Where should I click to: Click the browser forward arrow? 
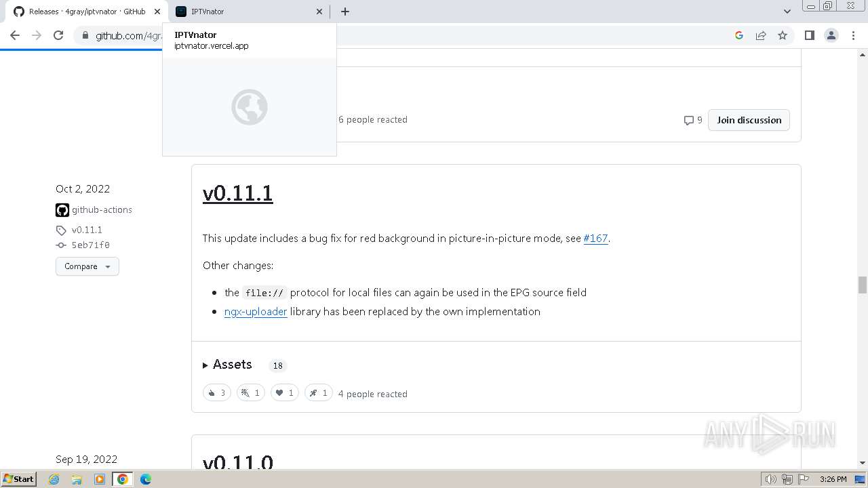pos(37,35)
